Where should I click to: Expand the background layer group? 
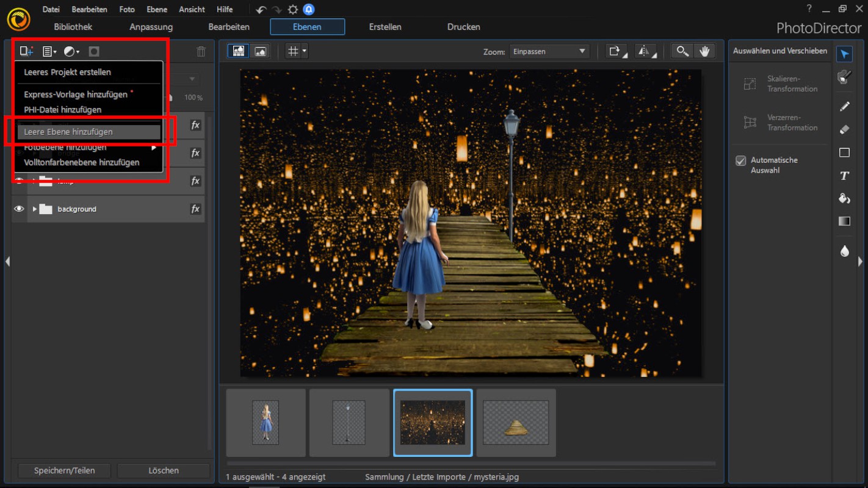tap(35, 209)
